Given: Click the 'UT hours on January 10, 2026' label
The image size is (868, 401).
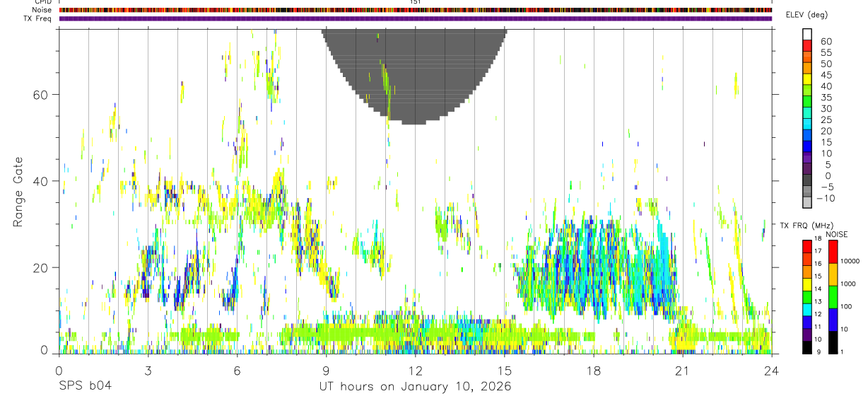Looking at the screenshot, I should click(415, 387).
